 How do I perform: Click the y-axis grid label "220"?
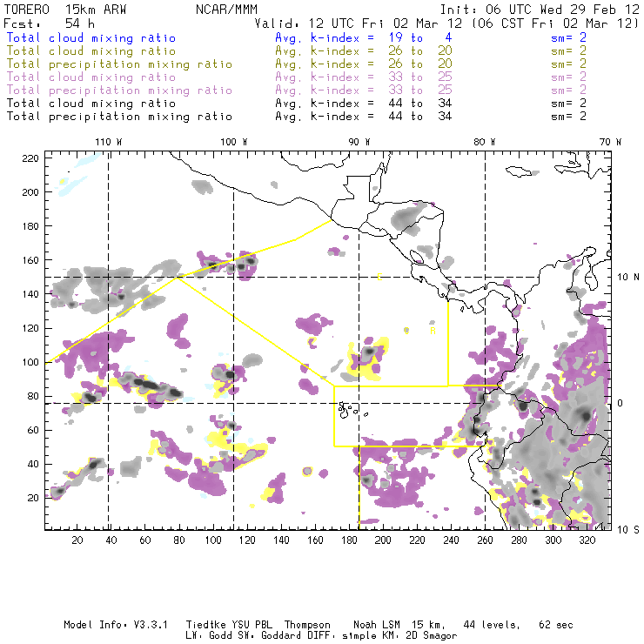tap(30, 158)
